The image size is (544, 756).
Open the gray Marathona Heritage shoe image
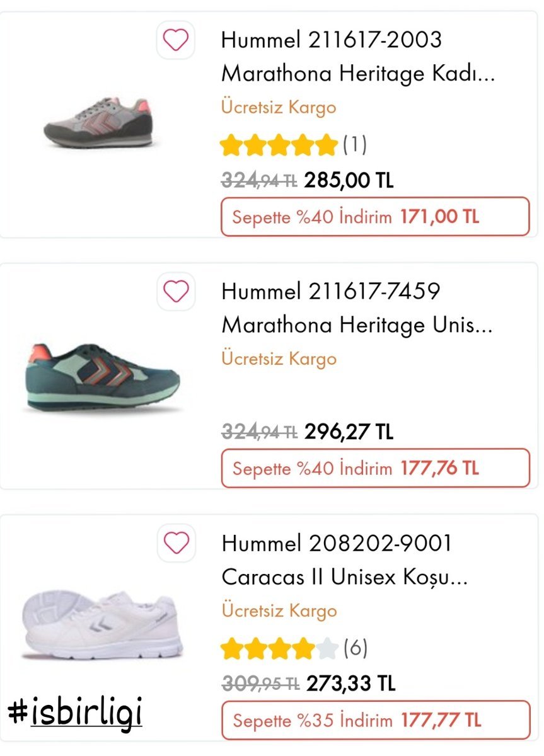(98, 123)
